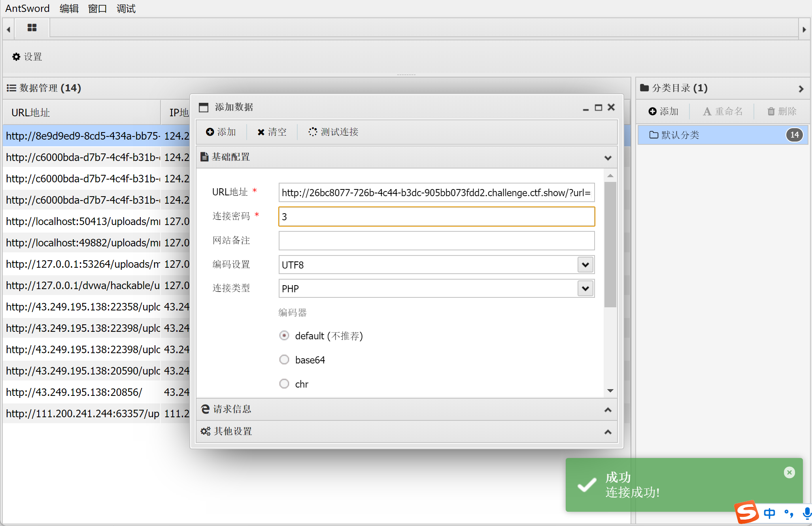Select the default encoder radio button
The image size is (812, 526).
pos(284,336)
